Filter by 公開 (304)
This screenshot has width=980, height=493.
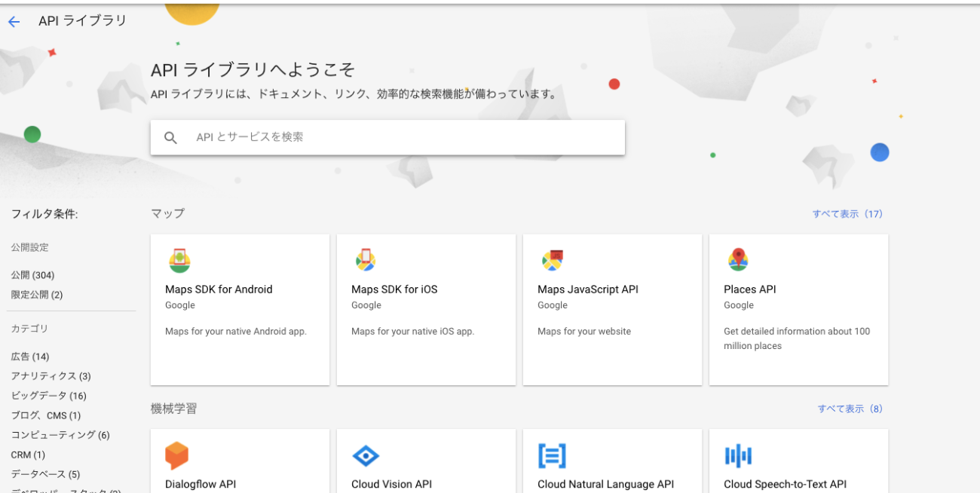point(32,275)
